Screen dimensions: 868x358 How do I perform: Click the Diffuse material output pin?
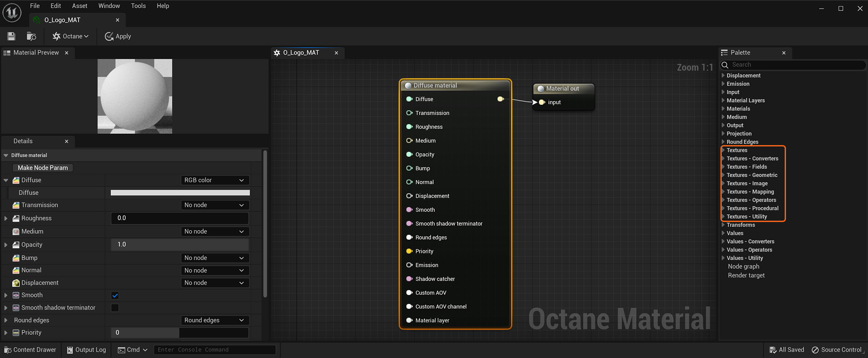500,99
